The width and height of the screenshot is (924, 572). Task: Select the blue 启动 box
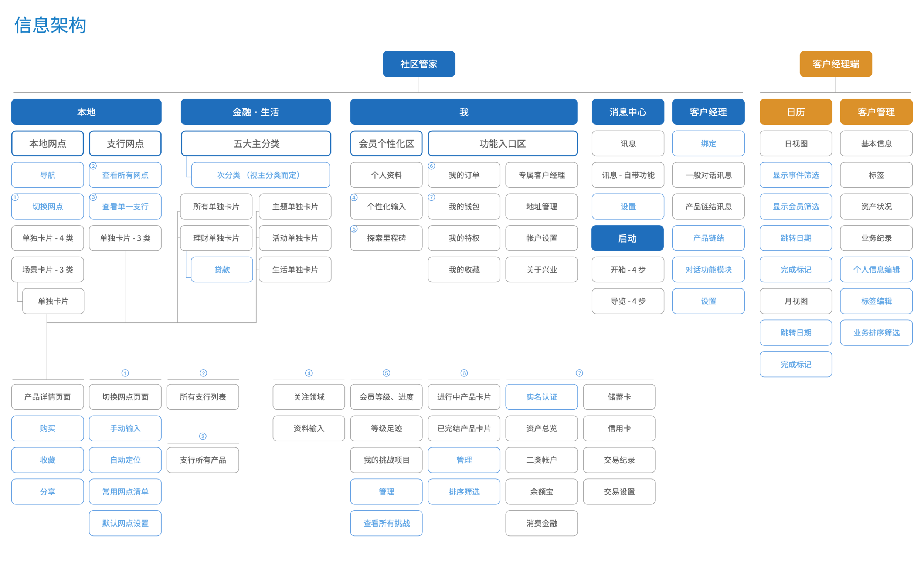click(627, 238)
